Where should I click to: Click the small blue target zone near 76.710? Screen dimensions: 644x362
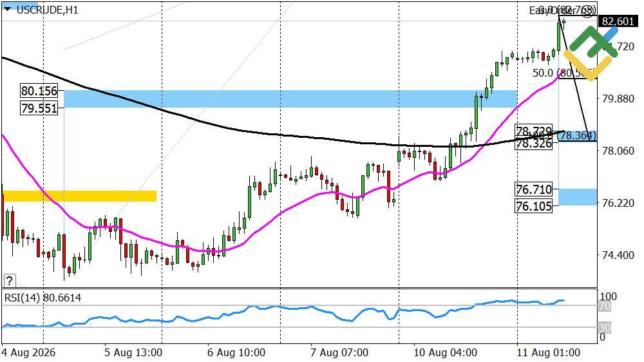[x=578, y=197]
